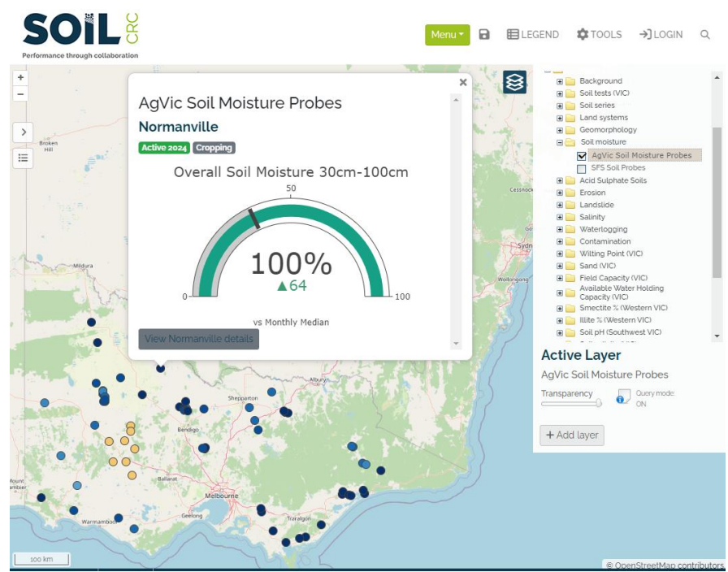Click the Query mode info icon
This screenshot has height=572, width=728.
click(x=622, y=397)
